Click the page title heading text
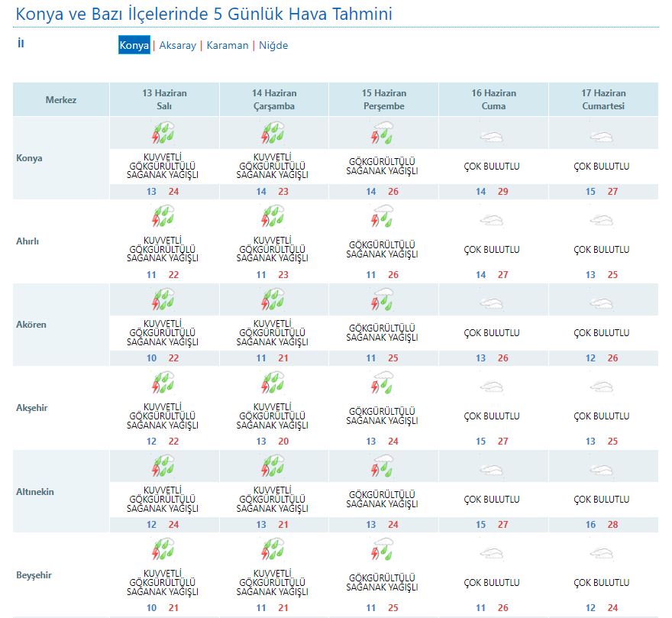Image resolution: width=672 pixels, height=618 pixels. coord(204,14)
